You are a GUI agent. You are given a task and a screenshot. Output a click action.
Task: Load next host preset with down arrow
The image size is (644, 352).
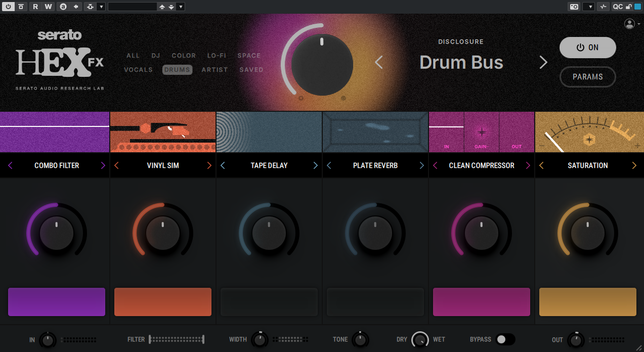pyautogui.click(x=171, y=7)
